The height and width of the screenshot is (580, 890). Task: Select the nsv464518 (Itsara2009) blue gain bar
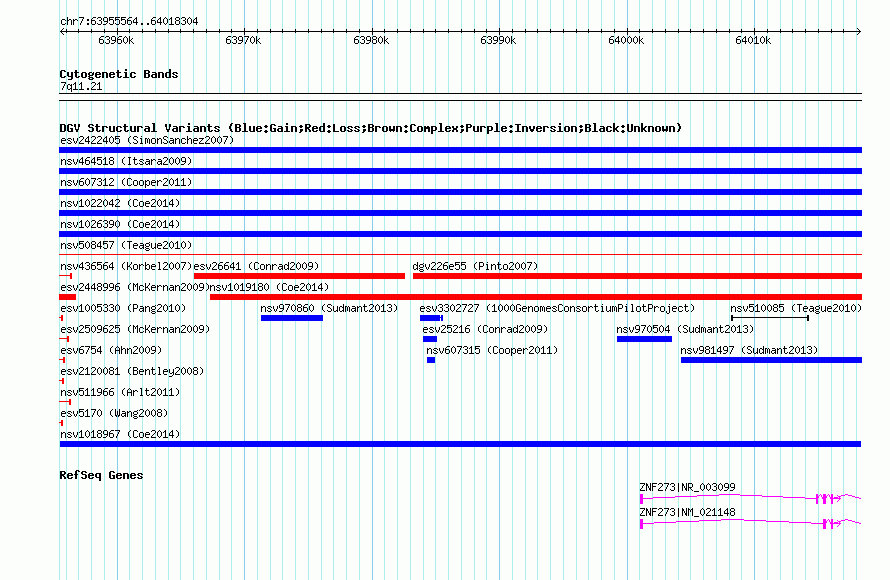[460, 171]
